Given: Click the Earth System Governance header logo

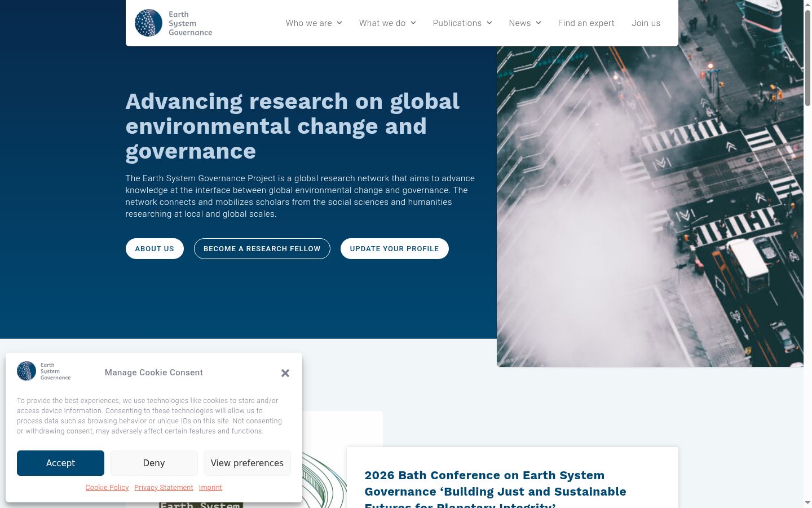Looking at the screenshot, I should coord(174,23).
